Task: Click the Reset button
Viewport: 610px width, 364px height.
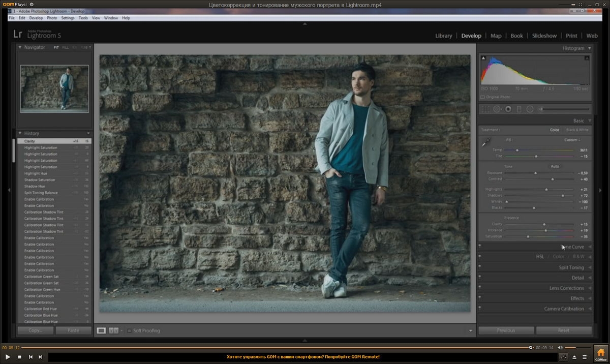Action: click(564, 330)
